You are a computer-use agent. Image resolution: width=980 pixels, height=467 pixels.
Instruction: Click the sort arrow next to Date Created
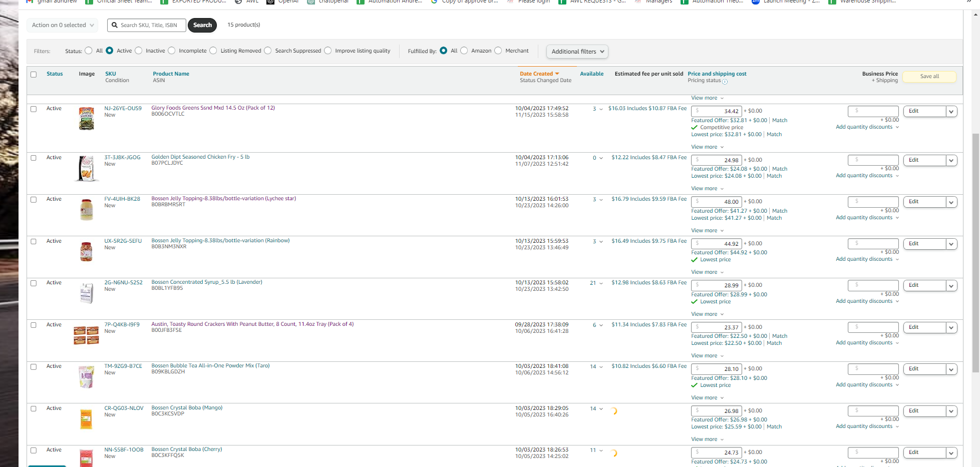[557, 74]
